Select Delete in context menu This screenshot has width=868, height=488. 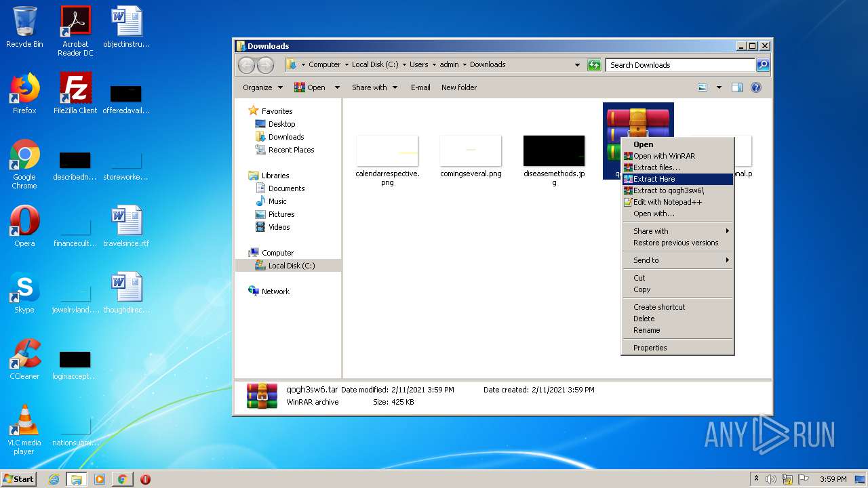tap(677, 319)
